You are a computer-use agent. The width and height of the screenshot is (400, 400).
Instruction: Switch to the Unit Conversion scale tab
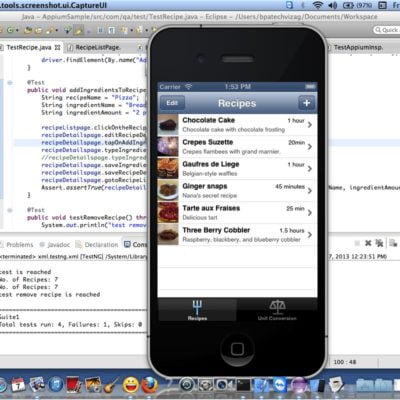[x=277, y=310]
